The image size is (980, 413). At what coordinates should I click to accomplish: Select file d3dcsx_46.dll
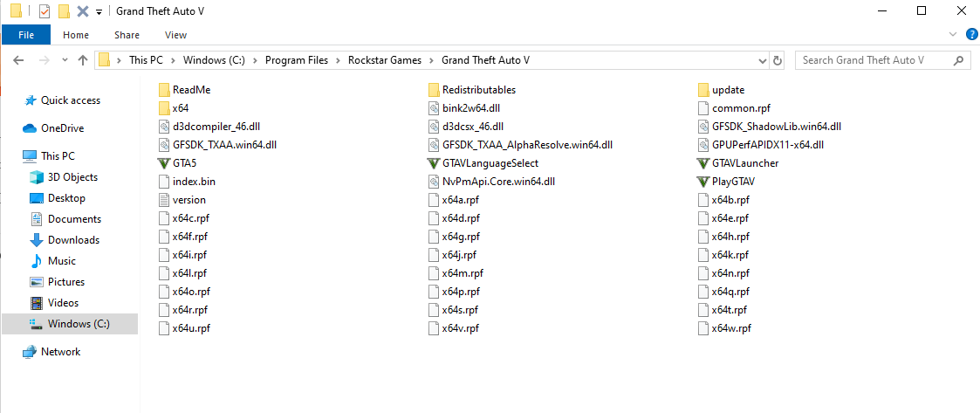pyautogui.click(x=473, y=127)
